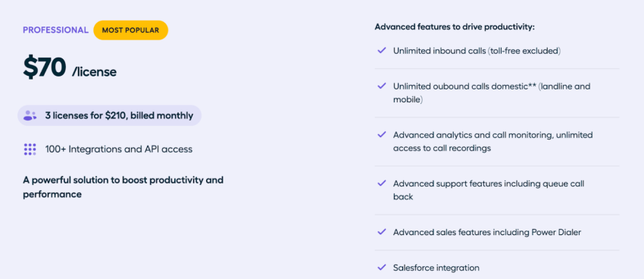Click 100+ Integrations and API access text
Viewport: 644px width, 279px height.
119,149
